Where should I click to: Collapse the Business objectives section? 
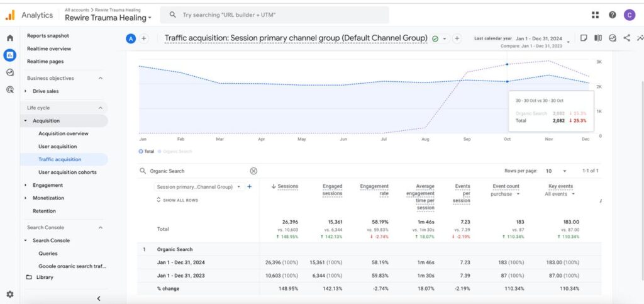(x=101, y=78)
